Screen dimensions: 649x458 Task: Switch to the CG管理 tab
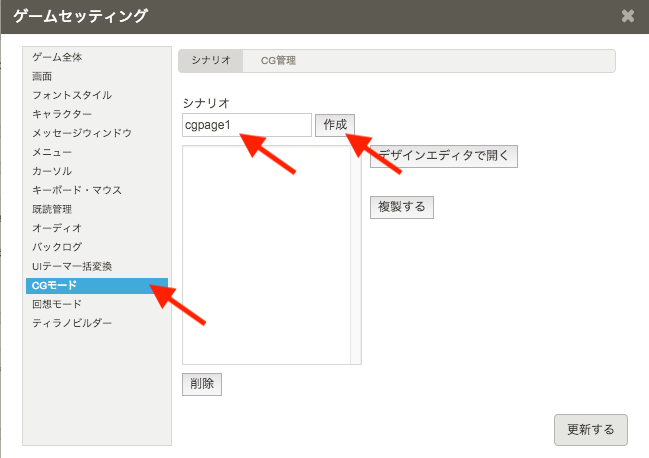click(278, 61)
